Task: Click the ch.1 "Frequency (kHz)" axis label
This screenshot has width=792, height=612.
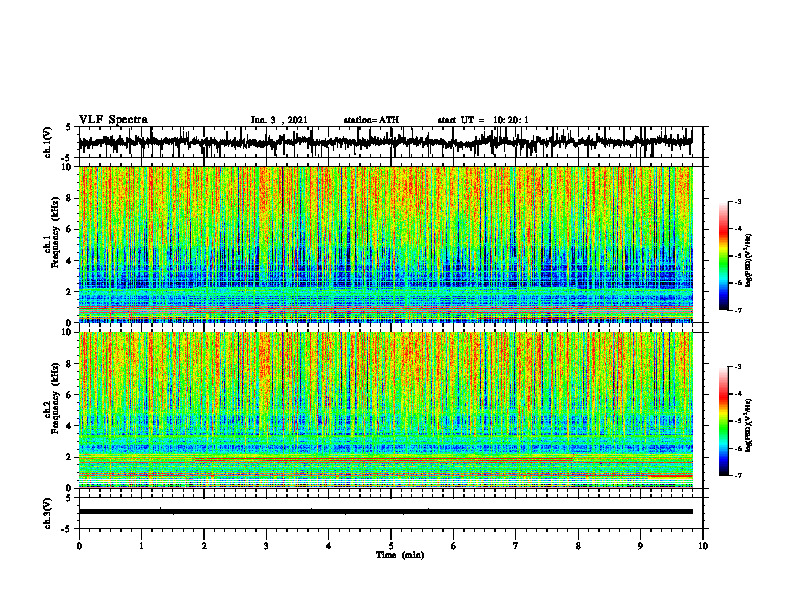Action: [x=55, y=232]
